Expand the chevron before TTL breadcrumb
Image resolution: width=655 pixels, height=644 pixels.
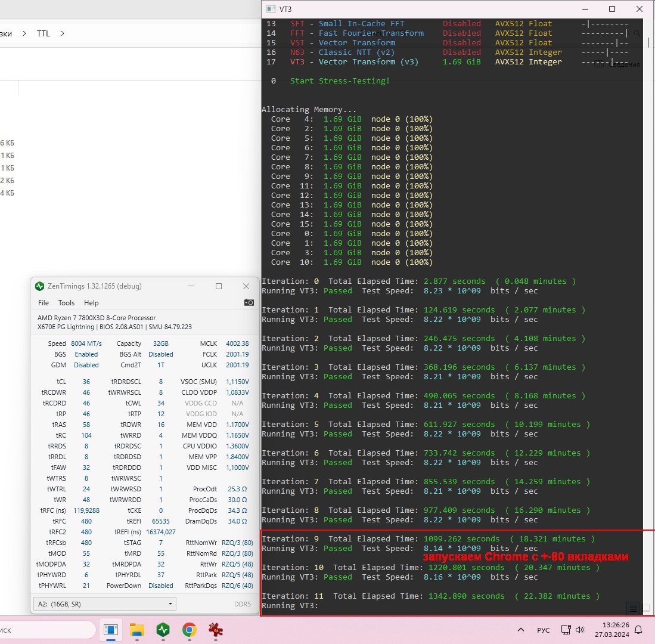24,33
